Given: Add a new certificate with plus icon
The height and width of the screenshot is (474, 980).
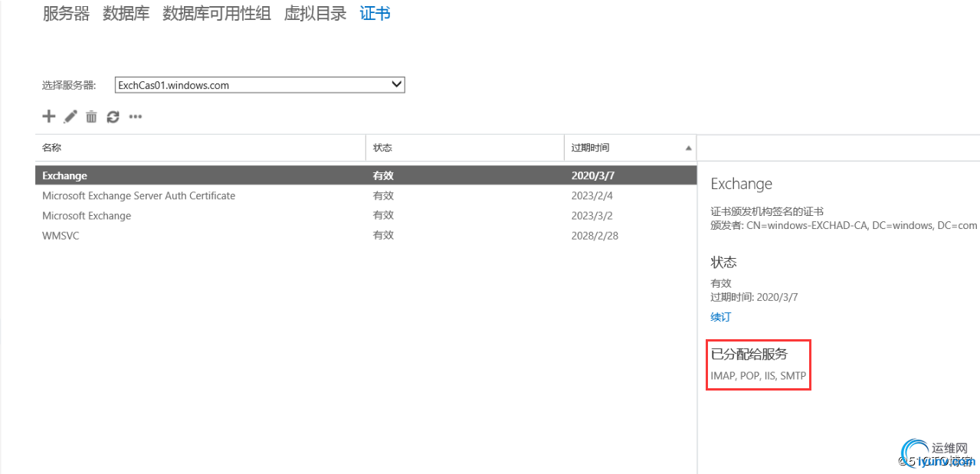Looking at the screenshot, I should coord(49,116).
